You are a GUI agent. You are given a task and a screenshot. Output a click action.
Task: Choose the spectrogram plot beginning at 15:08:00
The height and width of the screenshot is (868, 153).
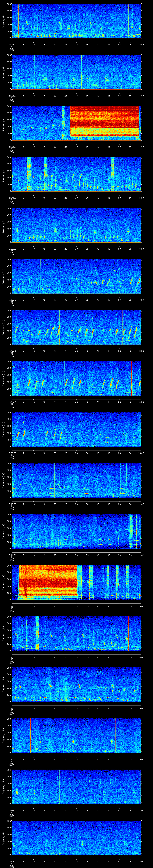coord(76,378)
